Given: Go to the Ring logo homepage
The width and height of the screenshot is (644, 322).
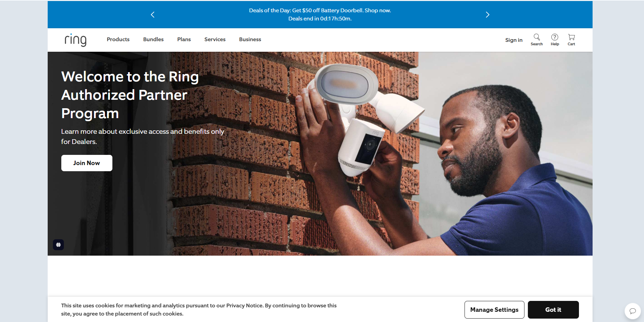Looking at the screenshot, I should (x=76, y=40).
